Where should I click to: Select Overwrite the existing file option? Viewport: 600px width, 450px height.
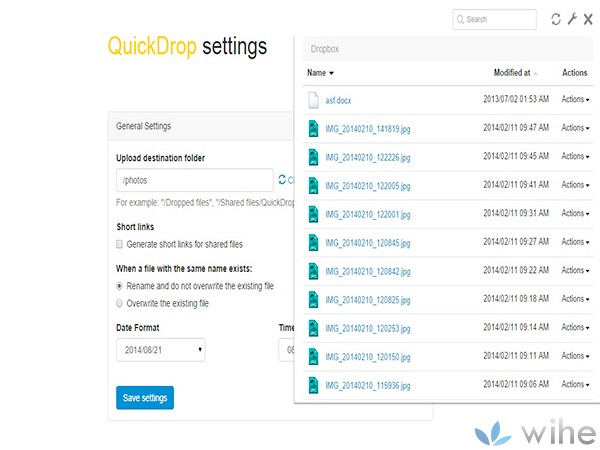pyautogui.click(x=119, y=303)
